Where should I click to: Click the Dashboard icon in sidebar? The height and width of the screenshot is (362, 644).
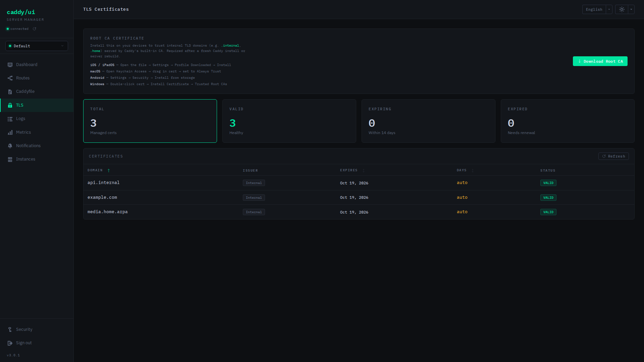point(10,65)
